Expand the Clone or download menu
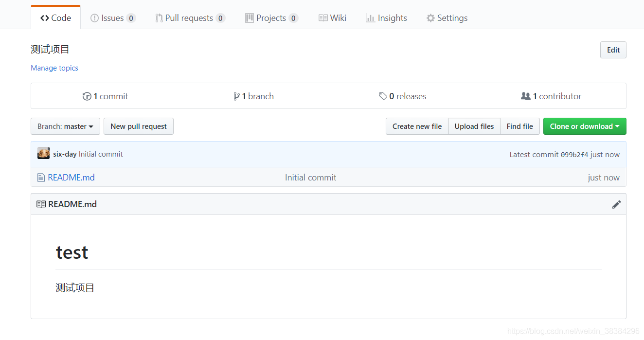Image resolution: width=644 pixels, height=340 pixels. pos(585,126)
